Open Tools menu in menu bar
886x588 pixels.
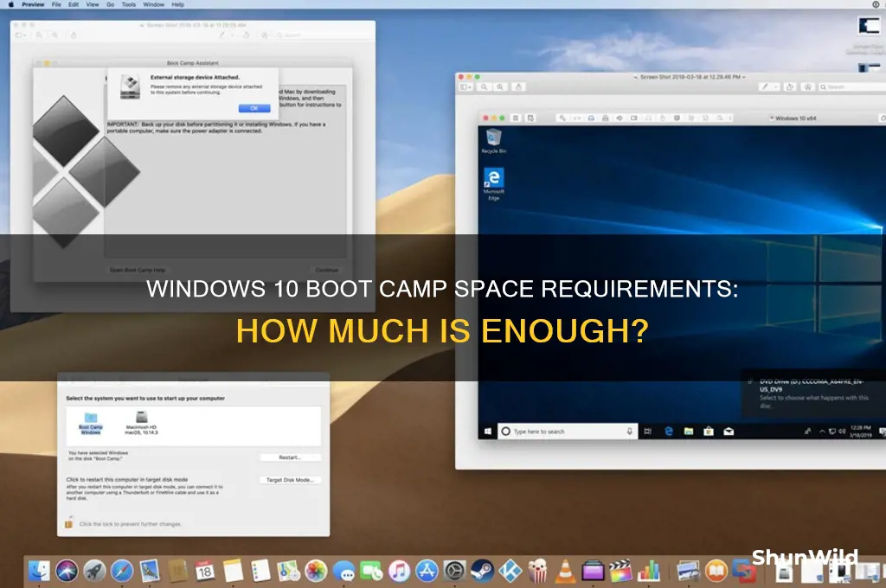129,4
